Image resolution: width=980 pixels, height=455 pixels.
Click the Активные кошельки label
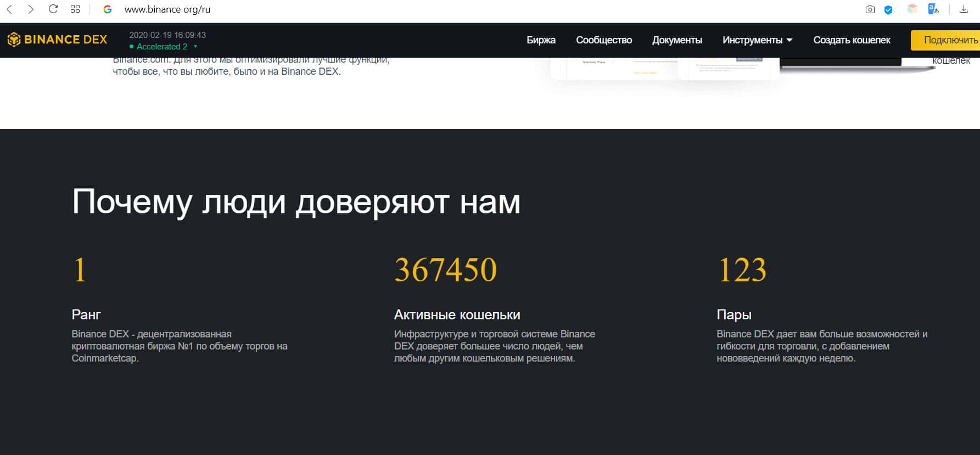coord(457,315)
